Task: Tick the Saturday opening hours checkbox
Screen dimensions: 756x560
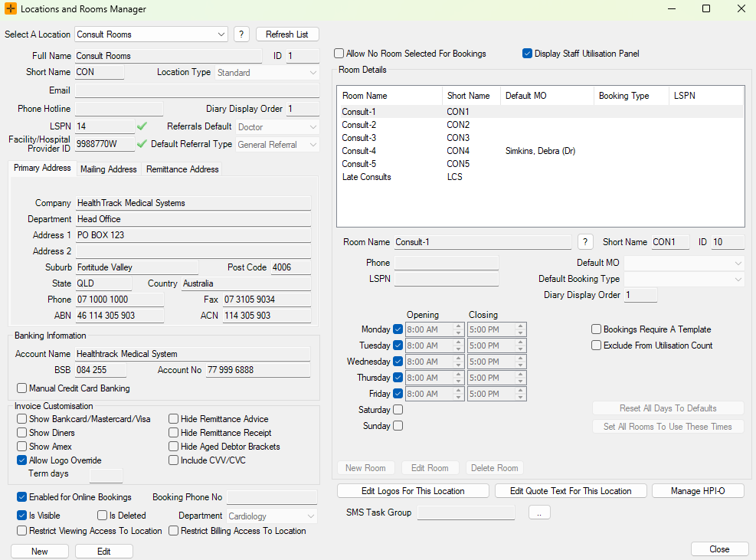Action: click(398, 410)
